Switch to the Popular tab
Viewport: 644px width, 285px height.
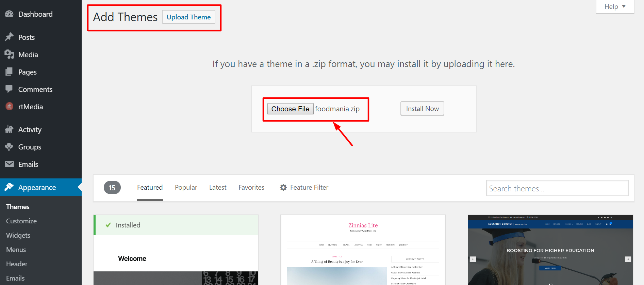[186, 187]
